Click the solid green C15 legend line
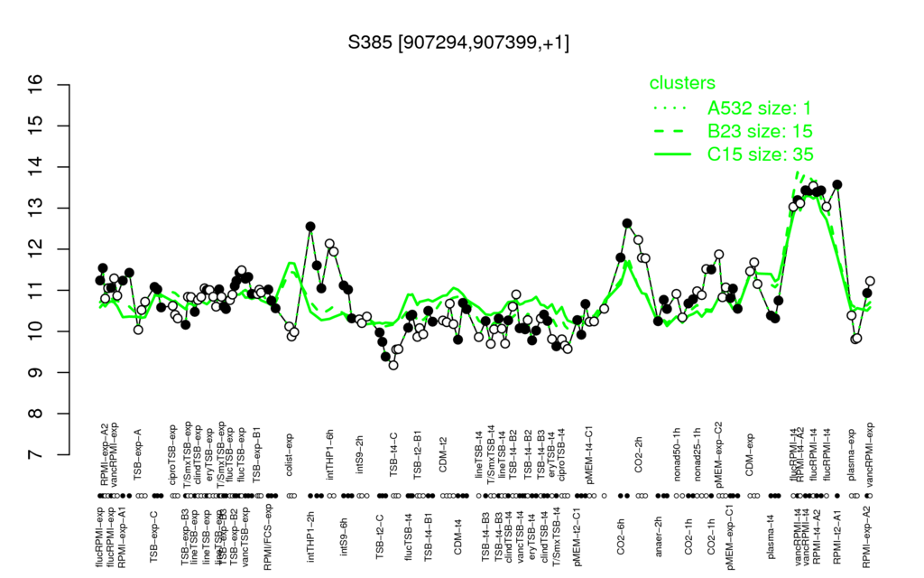This screenshot has width=924, height=578. point(672,154)
